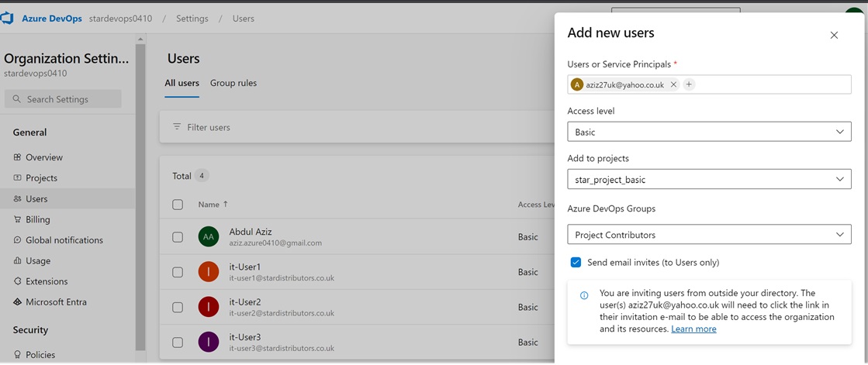This screenshot has height=365, width=868.
Task: Click the Name column header
Action: point(209,204)
